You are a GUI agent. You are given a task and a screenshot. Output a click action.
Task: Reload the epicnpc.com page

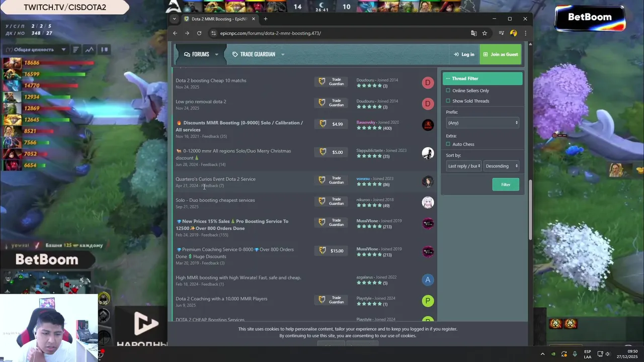pos(199,33)
